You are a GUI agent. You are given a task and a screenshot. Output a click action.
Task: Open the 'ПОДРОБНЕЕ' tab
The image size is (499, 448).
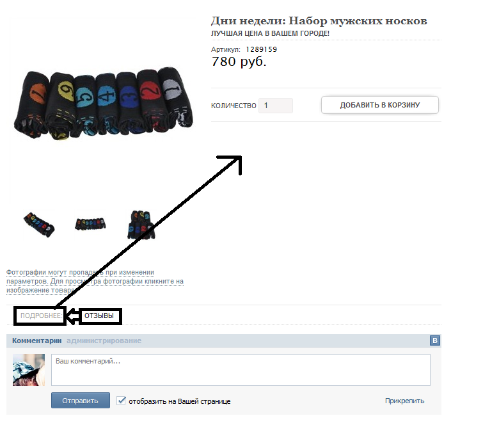41,316
